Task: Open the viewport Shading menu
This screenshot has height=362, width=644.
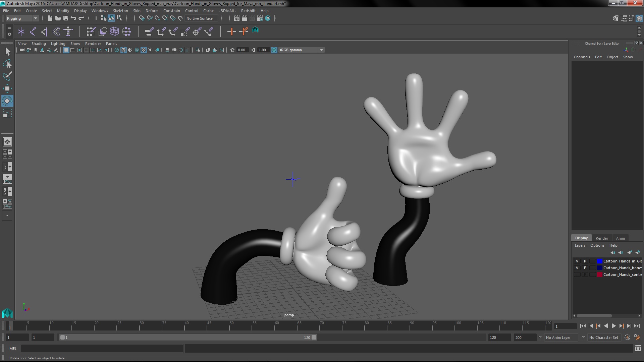Action: [39, 44]
